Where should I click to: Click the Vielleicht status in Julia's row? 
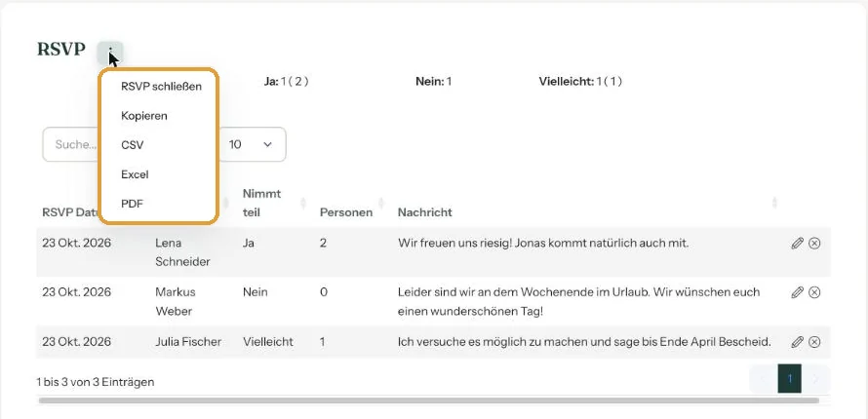(268, 342)
